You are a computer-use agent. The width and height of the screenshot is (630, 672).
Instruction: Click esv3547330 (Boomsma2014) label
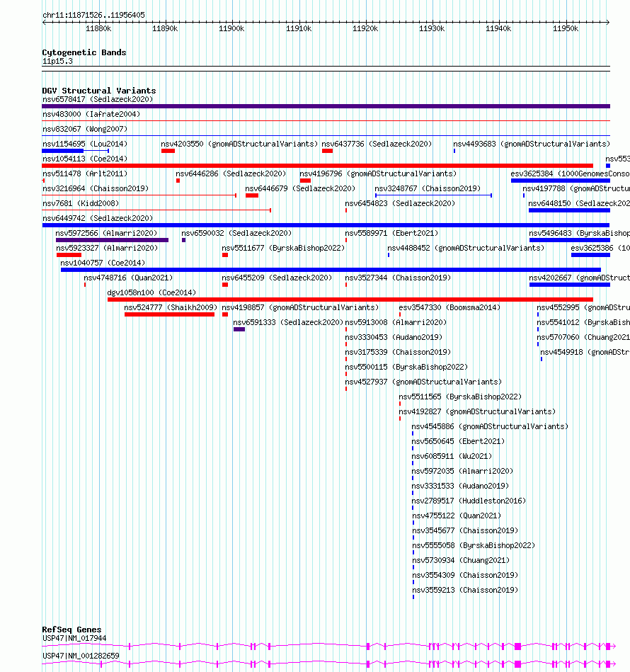click(449, 308)
